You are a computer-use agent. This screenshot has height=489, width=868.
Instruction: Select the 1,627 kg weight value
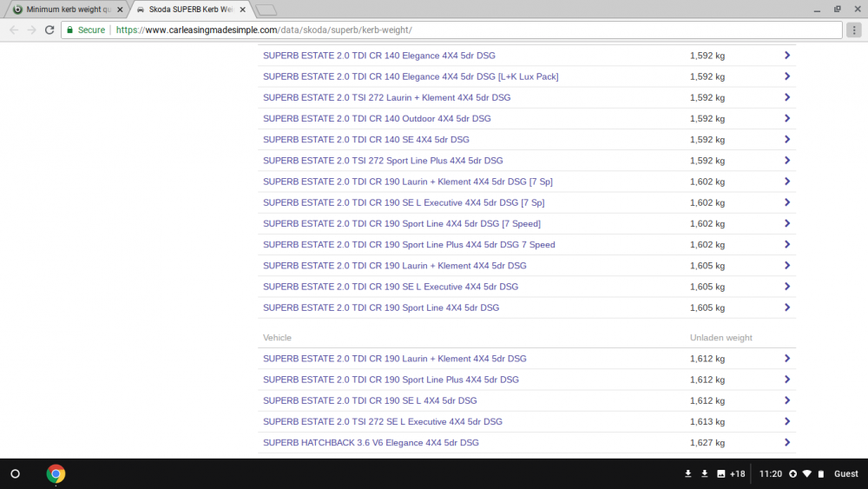click(x=707, y=442)
